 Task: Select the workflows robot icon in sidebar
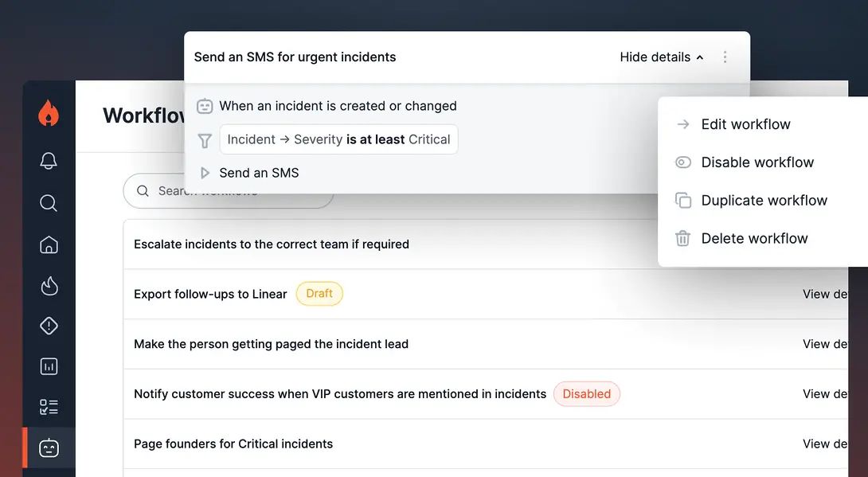(x=49, y=448)
